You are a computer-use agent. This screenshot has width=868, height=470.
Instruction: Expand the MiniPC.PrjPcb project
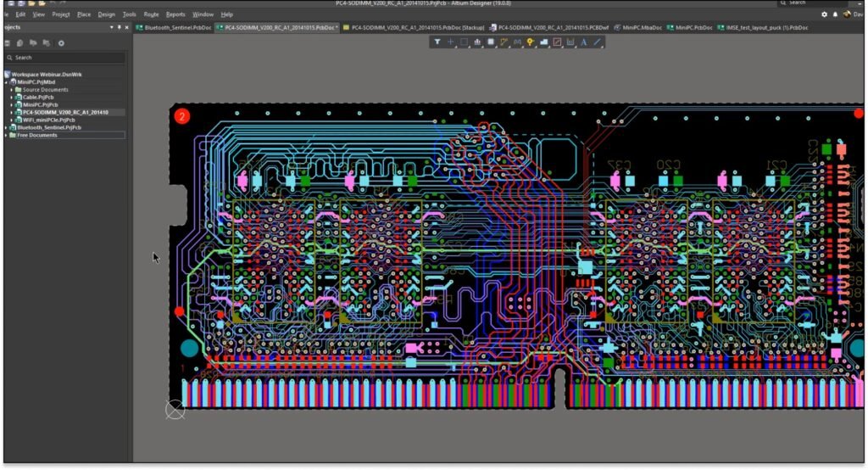coord(12,104)
